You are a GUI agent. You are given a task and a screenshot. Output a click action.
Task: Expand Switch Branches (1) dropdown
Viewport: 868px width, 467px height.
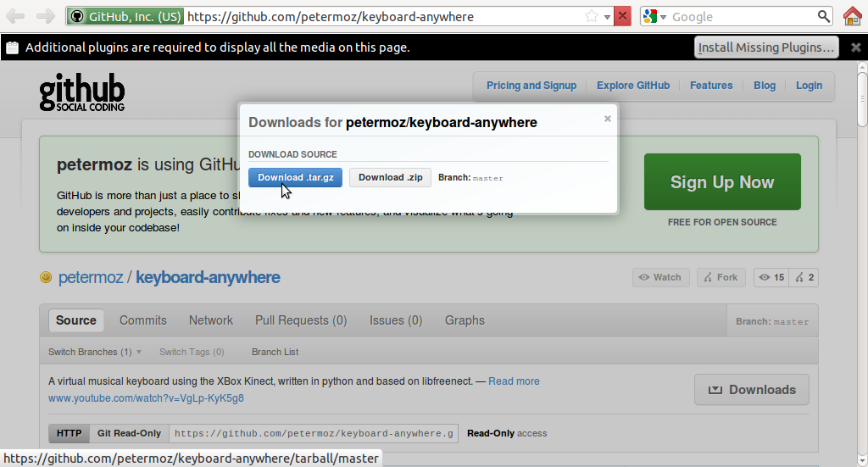(x=95, y=352)
